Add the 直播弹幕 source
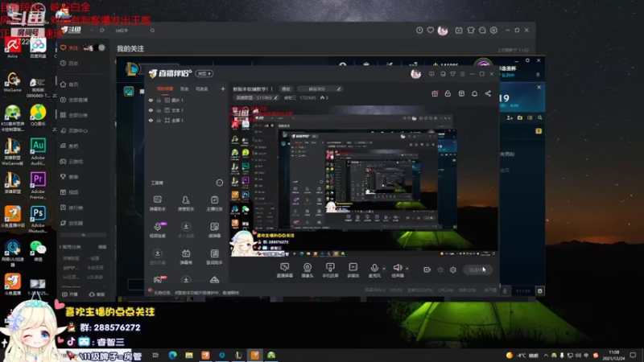Image resolution: width=644 pixels, height=362 pixels. coord(284,270)
